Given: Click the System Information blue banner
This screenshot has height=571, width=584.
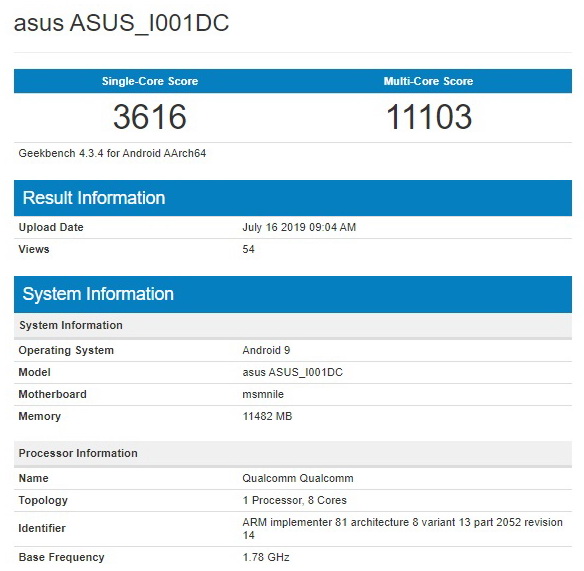Looking at the screenshot, I should (x=293, y=294).
